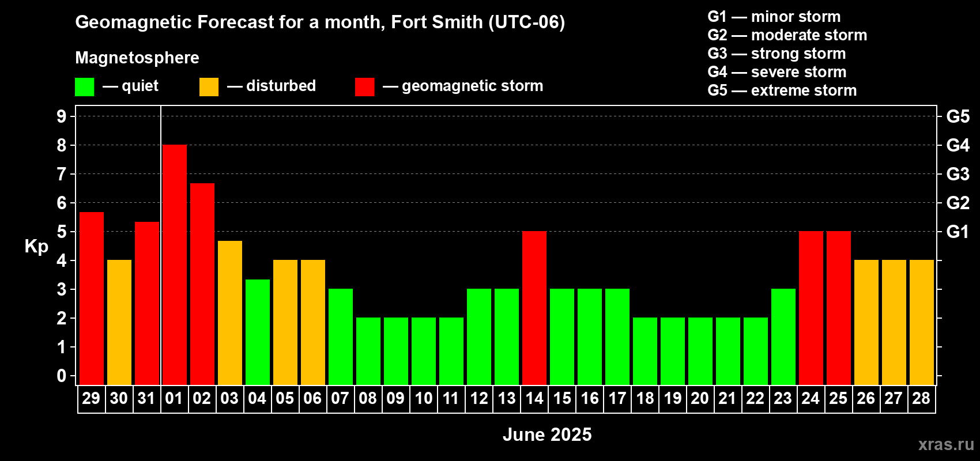Click the Kp axis title
The width and height of the screenshot is (980, 461).
36,247
